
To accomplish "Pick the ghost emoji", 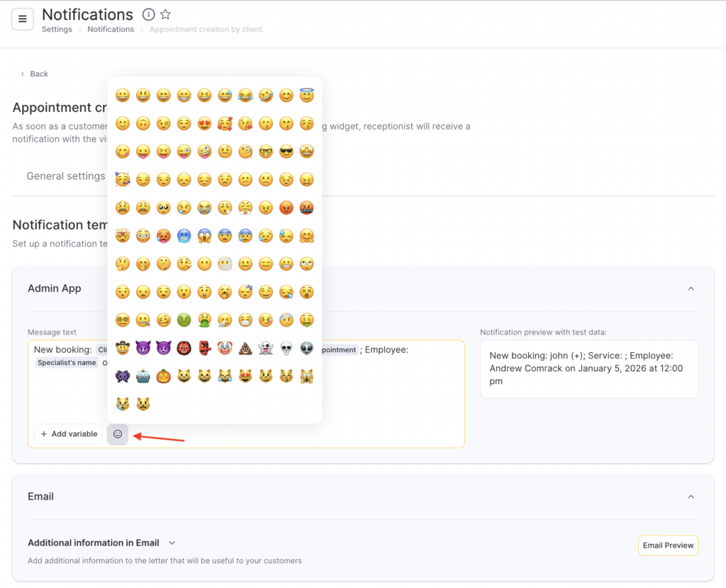I will [266, 348].
